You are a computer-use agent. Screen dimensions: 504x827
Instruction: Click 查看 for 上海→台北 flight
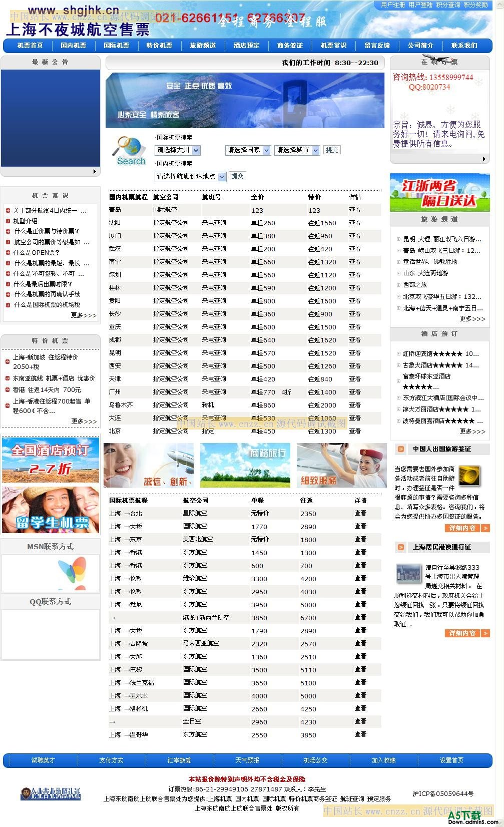click(x=360, y=513)
